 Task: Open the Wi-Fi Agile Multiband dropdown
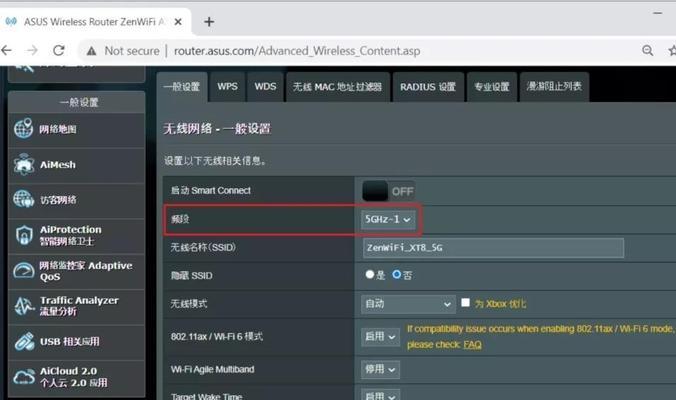tap(380, 369)
